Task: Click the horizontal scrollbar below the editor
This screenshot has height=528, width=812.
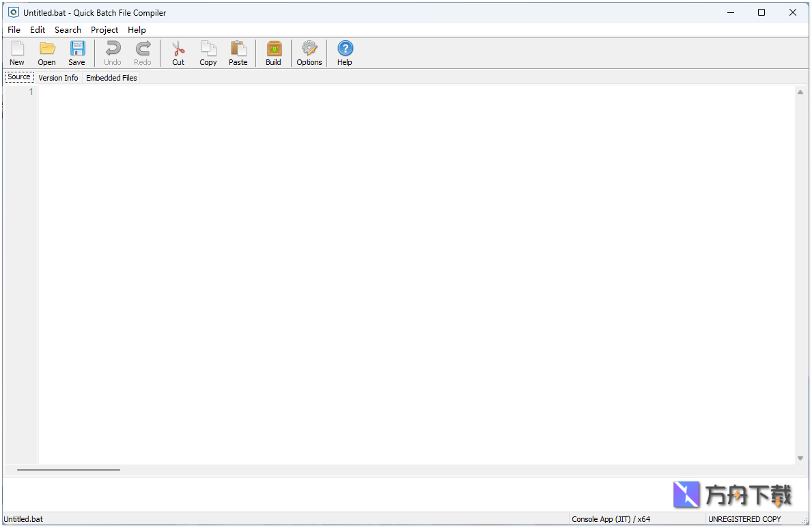Action: [x=68, y=469]
